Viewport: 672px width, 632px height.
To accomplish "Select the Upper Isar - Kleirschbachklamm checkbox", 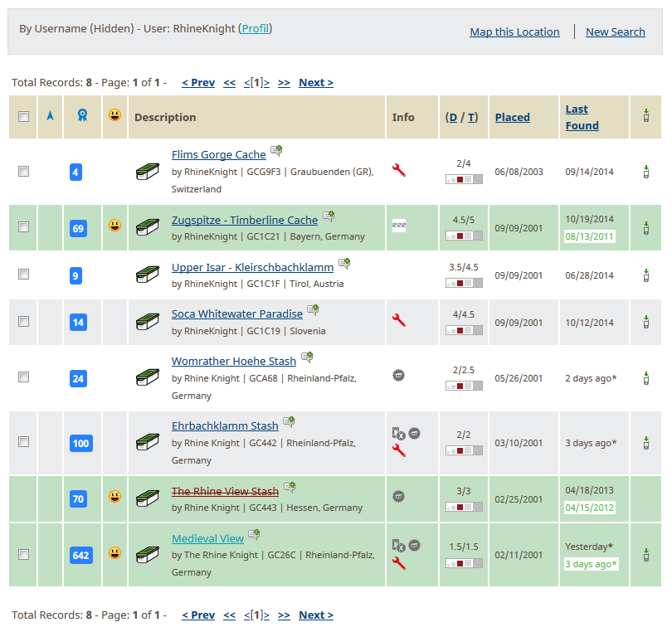I will pos(23,275).
